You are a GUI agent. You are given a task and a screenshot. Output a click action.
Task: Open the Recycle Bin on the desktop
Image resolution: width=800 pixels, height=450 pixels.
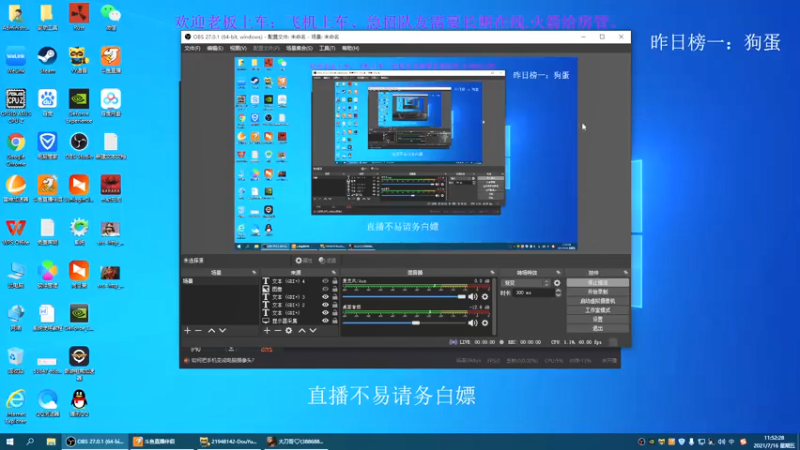tap(16, 361)
